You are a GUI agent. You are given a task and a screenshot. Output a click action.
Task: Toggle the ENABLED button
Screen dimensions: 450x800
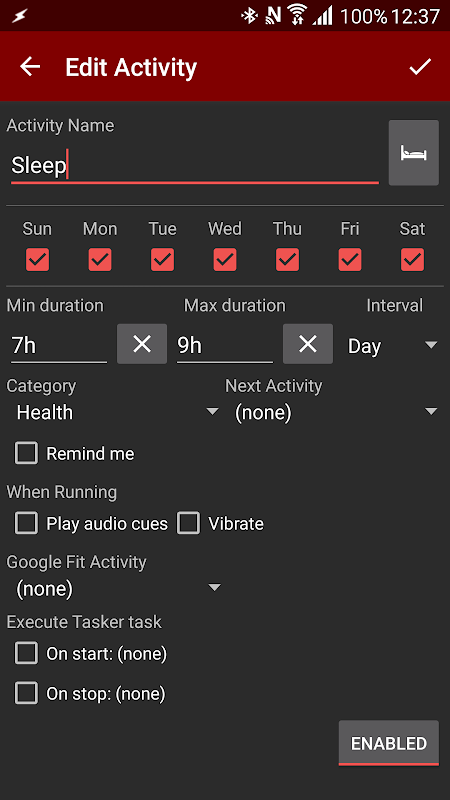(389, 743)
